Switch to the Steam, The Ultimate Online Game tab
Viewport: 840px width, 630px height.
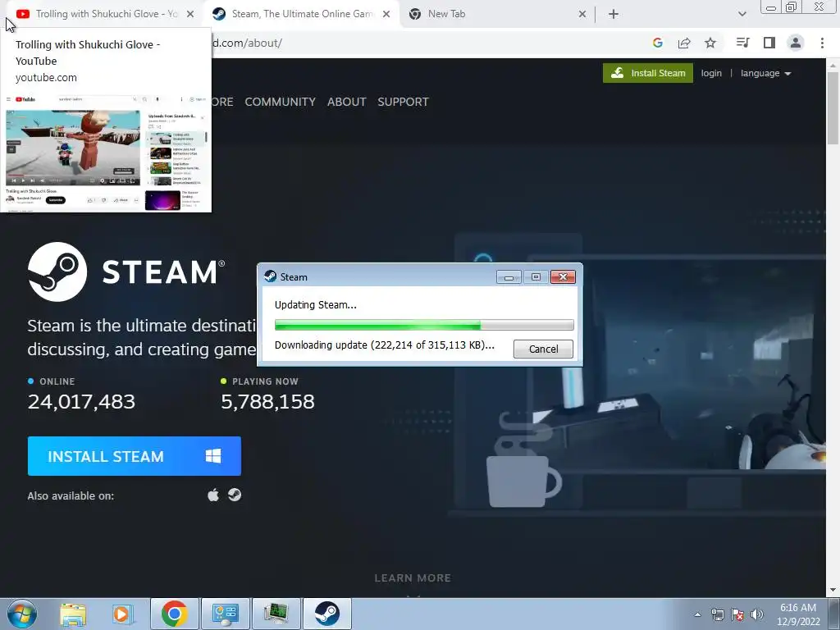(301, 14)
